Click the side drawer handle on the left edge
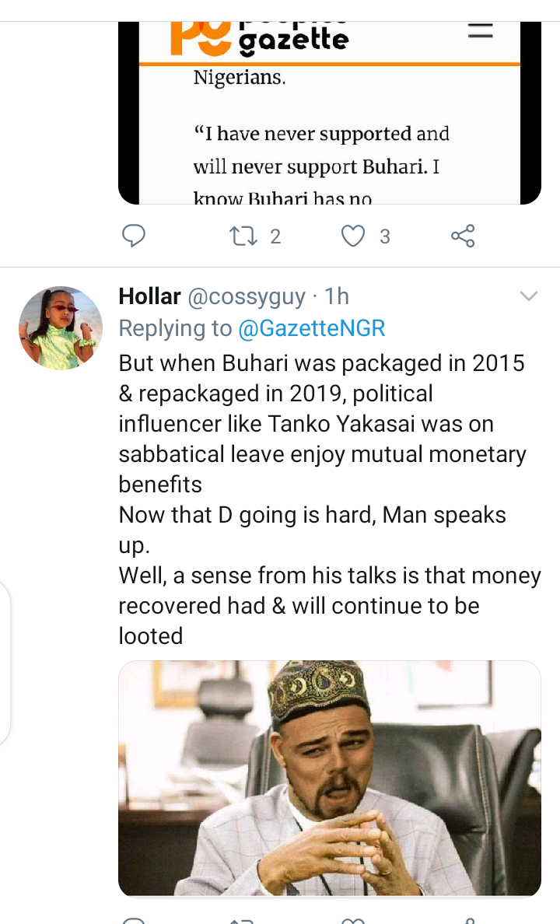560x924 pixels. (5, 663)
